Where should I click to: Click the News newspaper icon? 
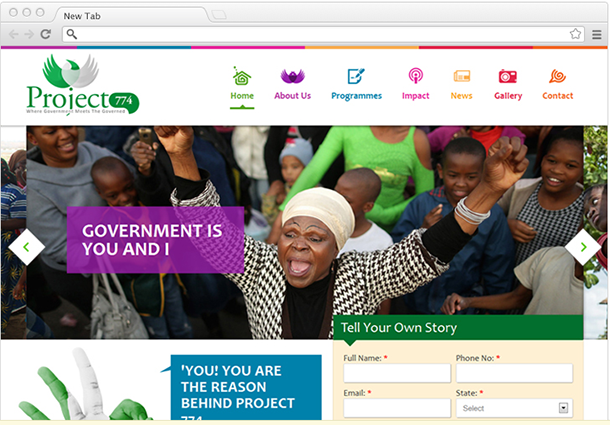(462, 76)
